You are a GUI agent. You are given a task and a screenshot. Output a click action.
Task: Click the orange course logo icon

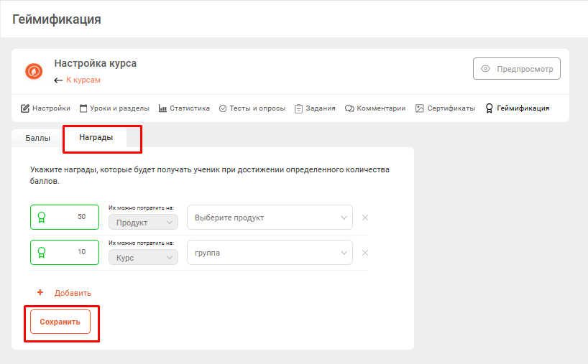pos(34,70)
